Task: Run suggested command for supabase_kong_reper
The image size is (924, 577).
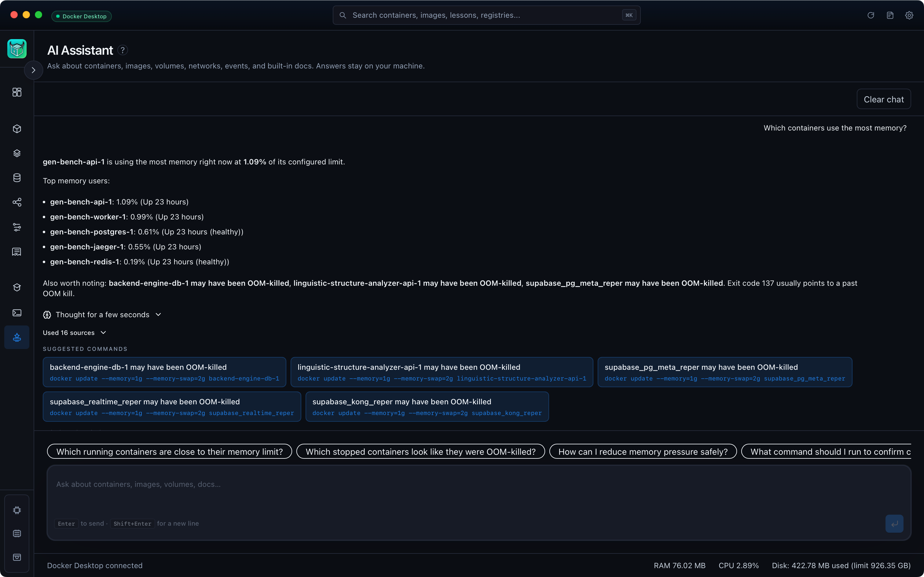Action: pos(427,407)
